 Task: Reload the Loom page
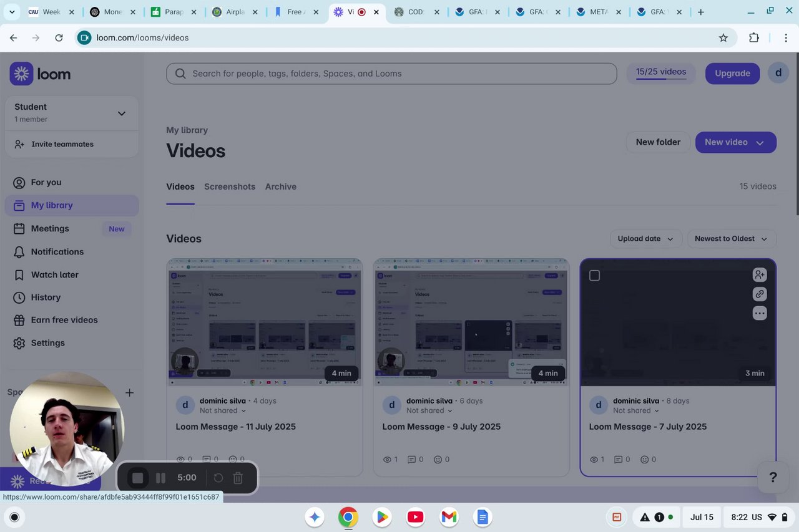[59, 37]
